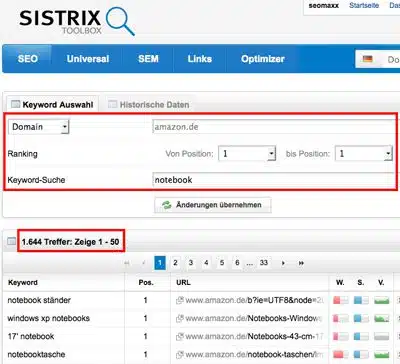This screenshot has height=364, width=400.
Task: Click blue S. indicator for notebook ständer
Action: [361, 300]
